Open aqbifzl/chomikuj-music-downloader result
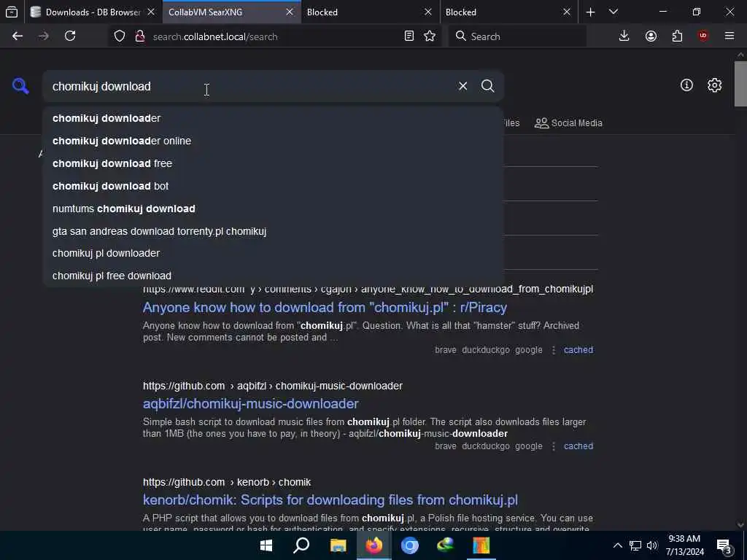The width and height of the screenshot is (747, 560). point(251,404)
